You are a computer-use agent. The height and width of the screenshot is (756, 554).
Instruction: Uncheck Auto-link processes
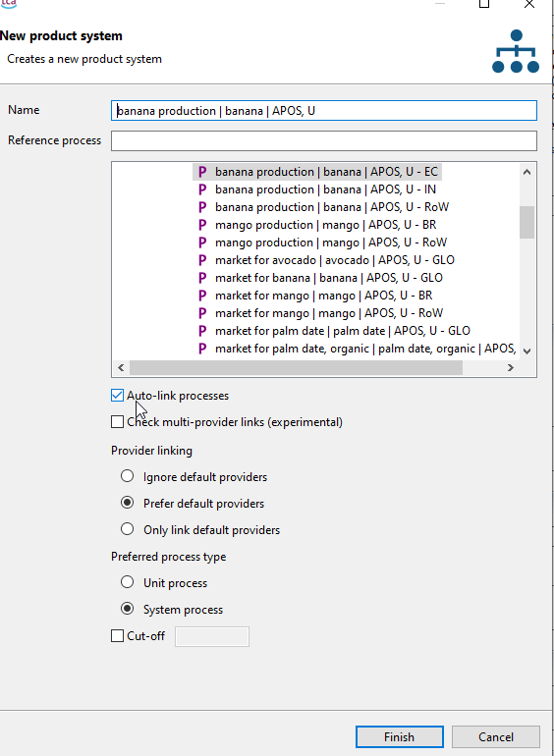click(x=117, y=396)
